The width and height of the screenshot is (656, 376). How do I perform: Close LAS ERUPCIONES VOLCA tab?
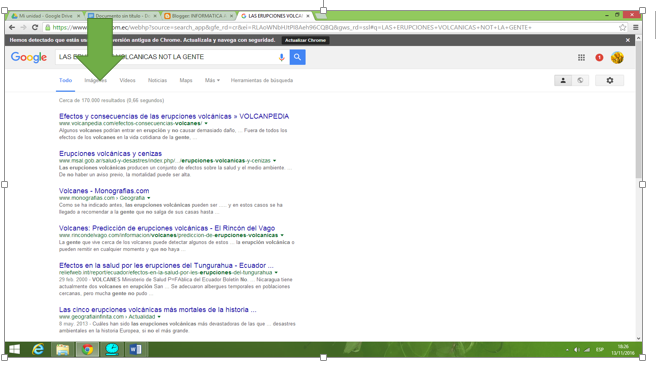click(x=308, y=16)
